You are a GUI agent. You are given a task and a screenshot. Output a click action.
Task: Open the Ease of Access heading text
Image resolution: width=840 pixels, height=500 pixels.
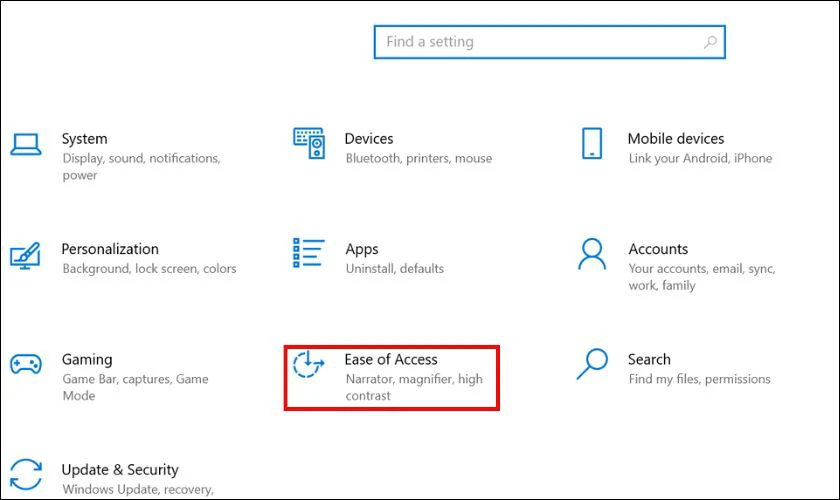point(391,359)
